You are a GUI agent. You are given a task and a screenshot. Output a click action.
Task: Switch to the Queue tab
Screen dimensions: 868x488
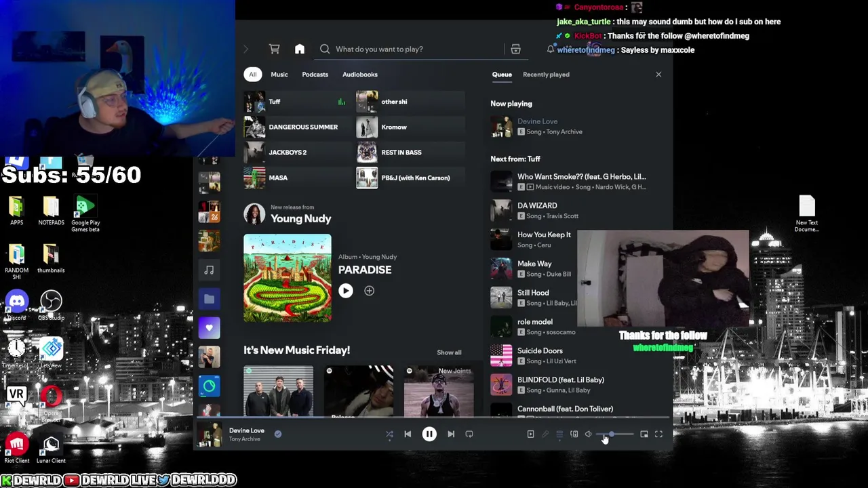502,75
